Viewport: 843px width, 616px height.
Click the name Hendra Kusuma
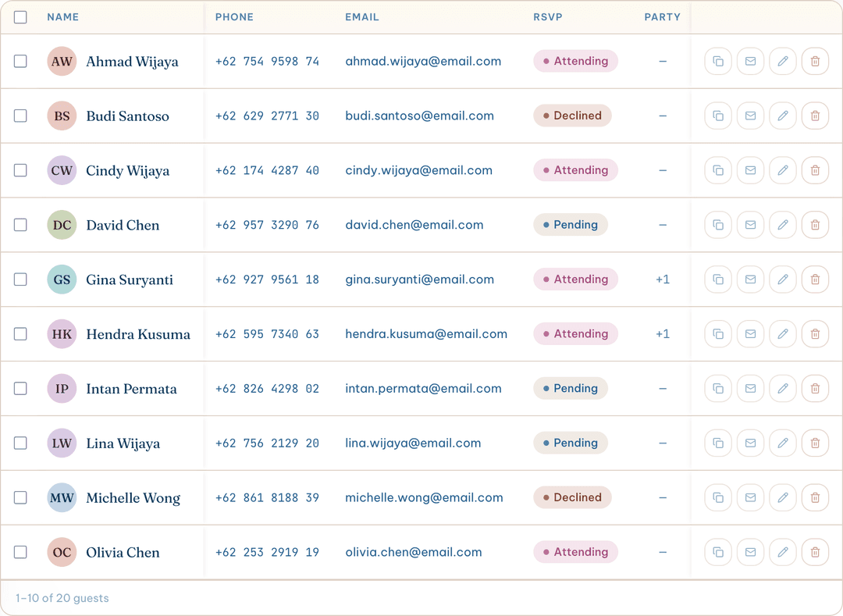pyautogui.click(x=138, y=334)
